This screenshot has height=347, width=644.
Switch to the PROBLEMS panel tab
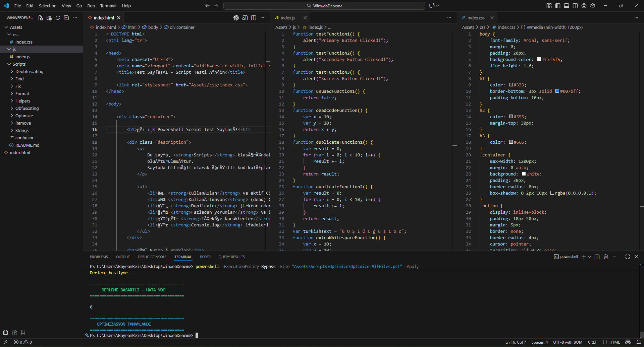click(99, 257)
